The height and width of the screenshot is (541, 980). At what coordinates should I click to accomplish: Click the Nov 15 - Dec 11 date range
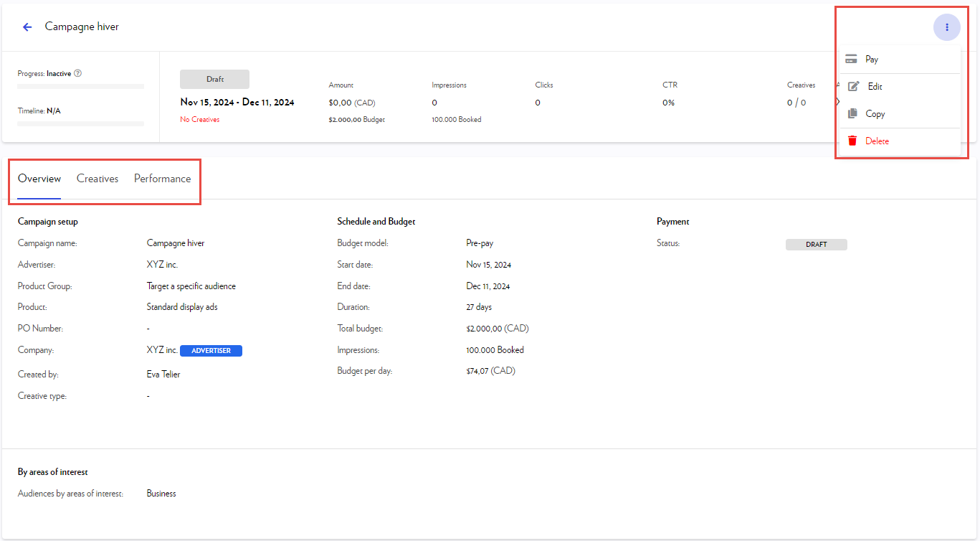237,103
